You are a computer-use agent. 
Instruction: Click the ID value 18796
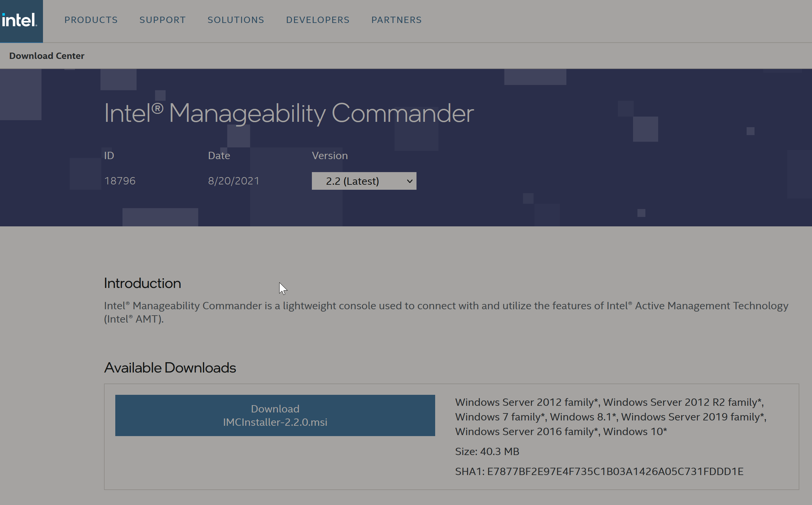pyautogui.click(x=120, y=181)
